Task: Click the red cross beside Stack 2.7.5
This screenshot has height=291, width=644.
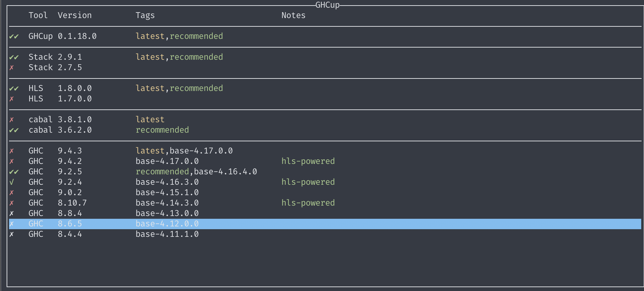Action: tap(11, 68)
